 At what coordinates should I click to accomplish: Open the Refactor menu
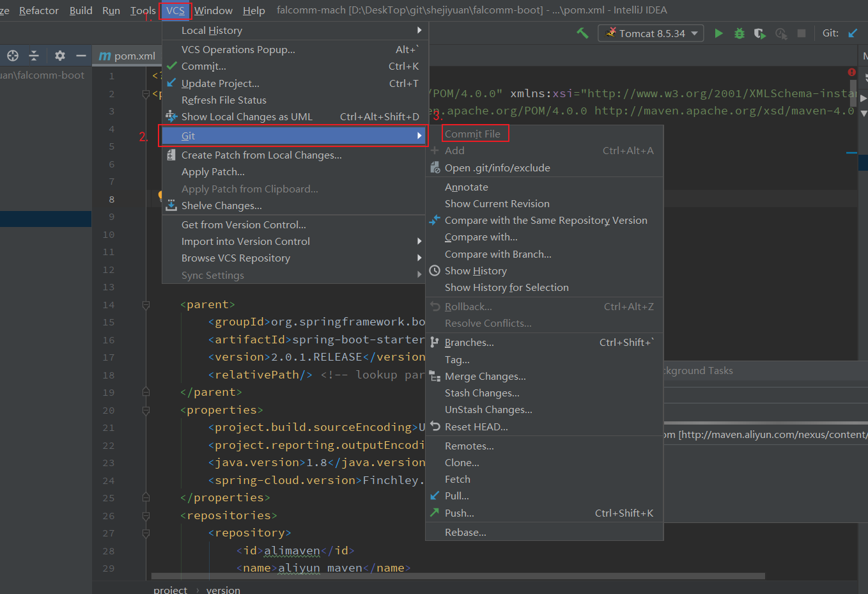tap(38, 10)
